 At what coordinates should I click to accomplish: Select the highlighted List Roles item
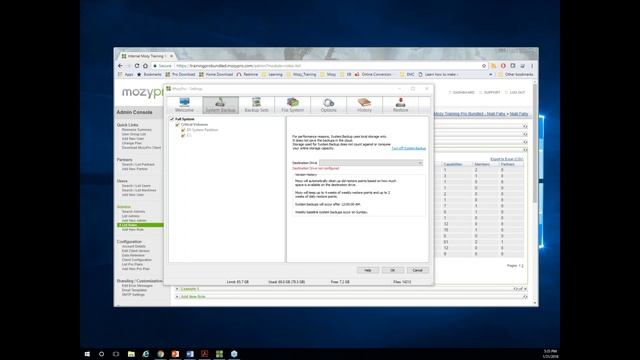(140, 225)
